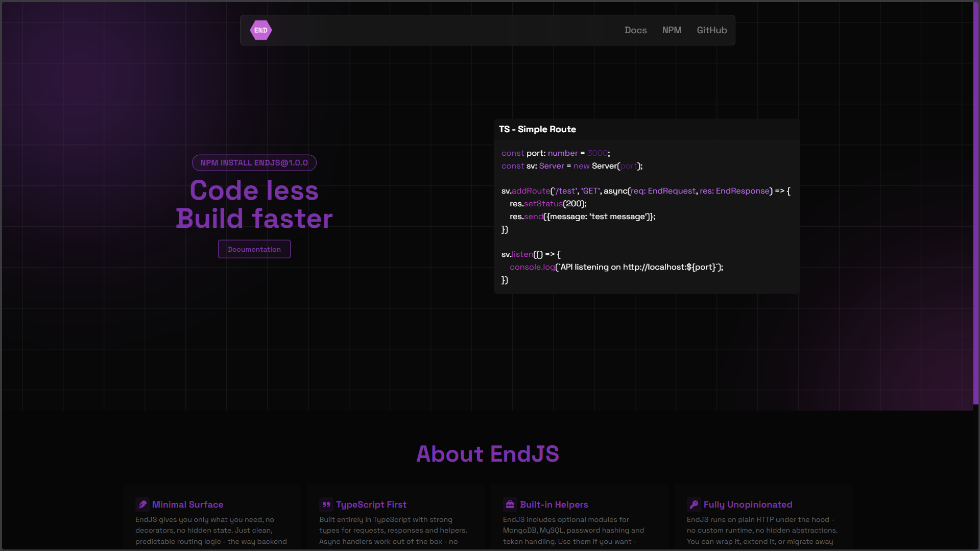
Task: Click the purple page scrollbar thumb
Action: (976, 204)
